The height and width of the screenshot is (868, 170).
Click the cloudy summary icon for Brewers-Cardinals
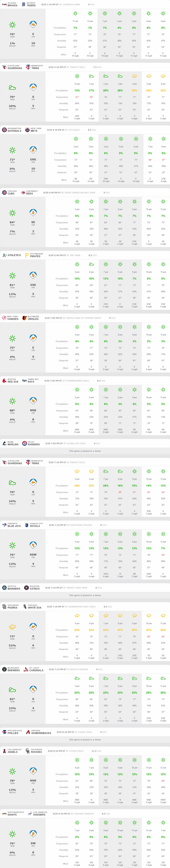[12, 689]
